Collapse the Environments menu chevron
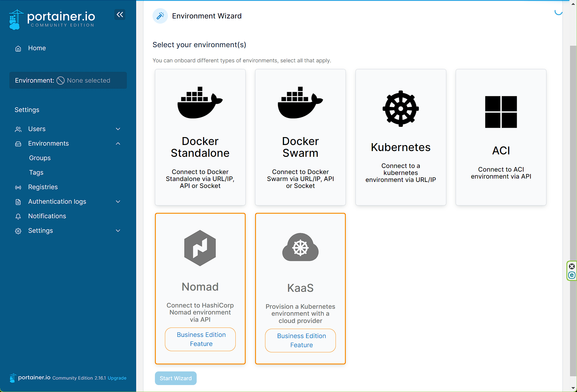The width and height of the screenshot is (577, 392). [118, 143]
